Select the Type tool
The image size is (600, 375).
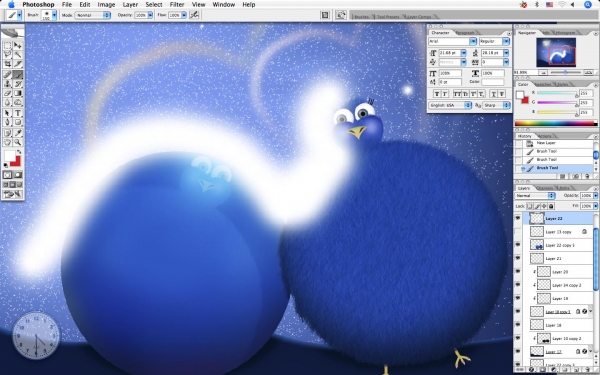[18, 113]
